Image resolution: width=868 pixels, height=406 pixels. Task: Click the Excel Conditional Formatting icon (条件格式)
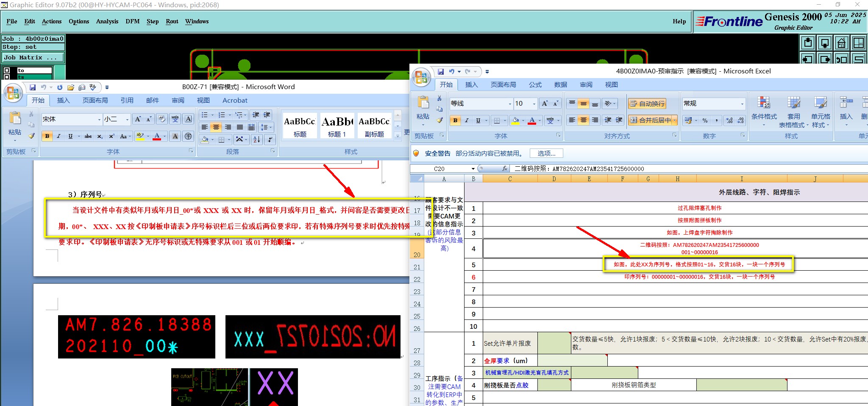[x=764, y=112]
